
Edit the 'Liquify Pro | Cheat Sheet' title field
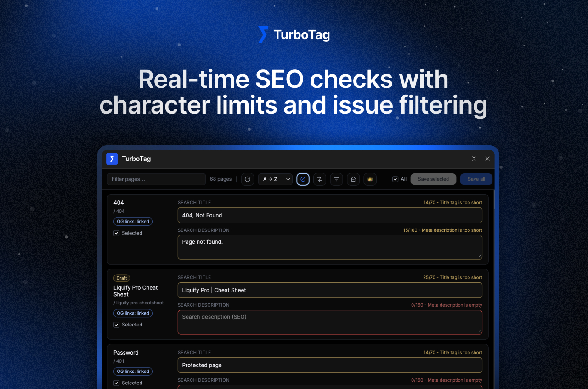pyautogui.click(x=330, y=290)
